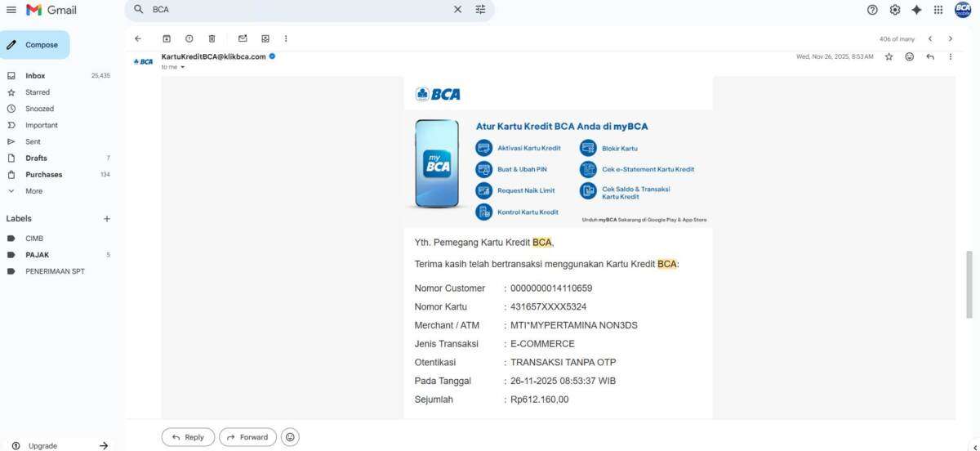The image size is (980, 451).
Task: Go back to search results
Action: [138, 38]
